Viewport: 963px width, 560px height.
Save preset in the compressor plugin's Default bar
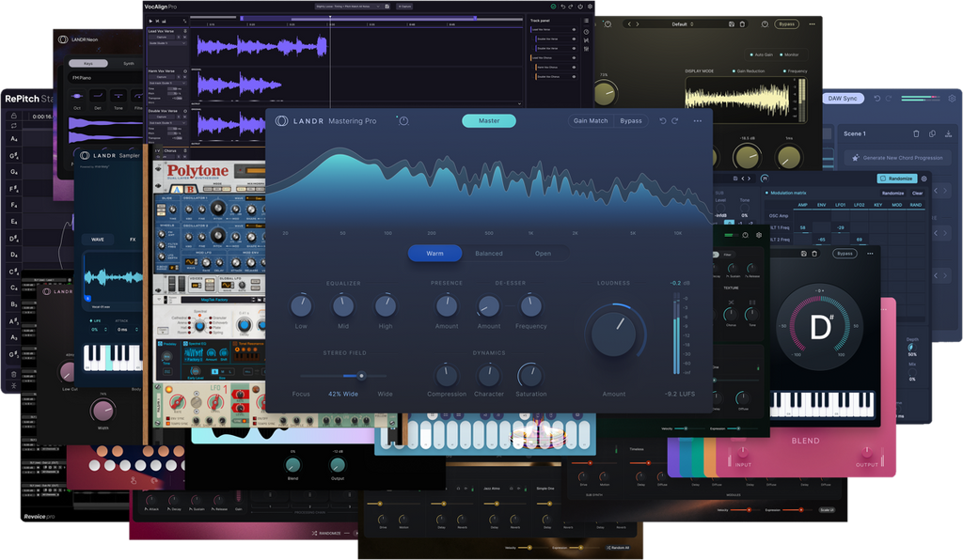732,23
